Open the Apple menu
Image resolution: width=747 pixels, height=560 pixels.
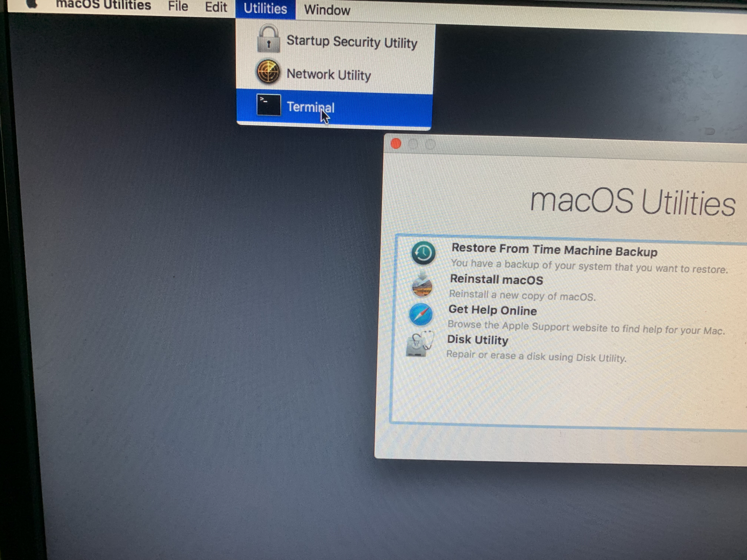[32, 3]
